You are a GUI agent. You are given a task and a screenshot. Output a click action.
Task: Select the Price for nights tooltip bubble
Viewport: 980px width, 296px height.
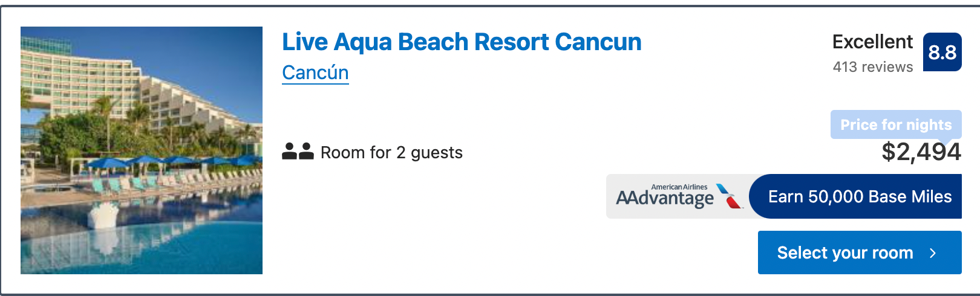896,124
